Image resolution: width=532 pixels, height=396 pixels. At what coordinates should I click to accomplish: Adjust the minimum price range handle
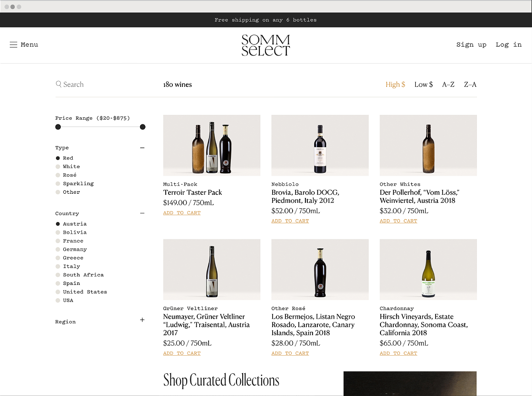click(x=58, y=127)
